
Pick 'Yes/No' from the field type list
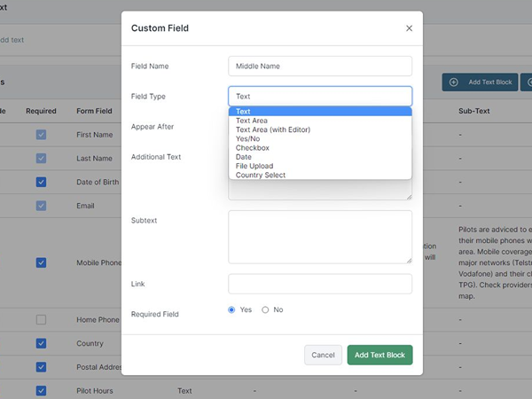[248, 139]
